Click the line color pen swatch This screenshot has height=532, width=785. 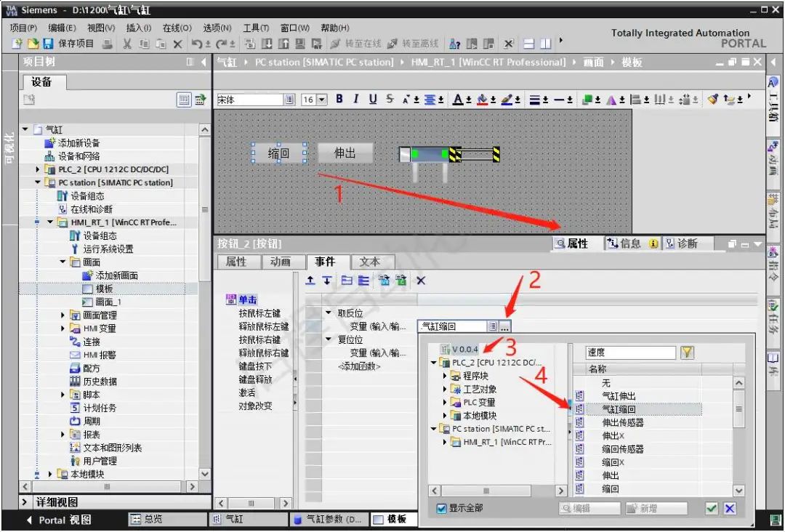(507, 100)
